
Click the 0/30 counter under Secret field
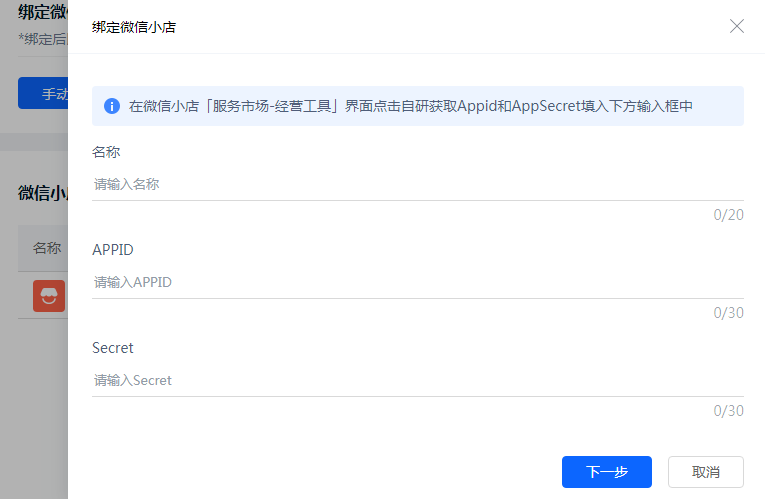tap(728, 411)
